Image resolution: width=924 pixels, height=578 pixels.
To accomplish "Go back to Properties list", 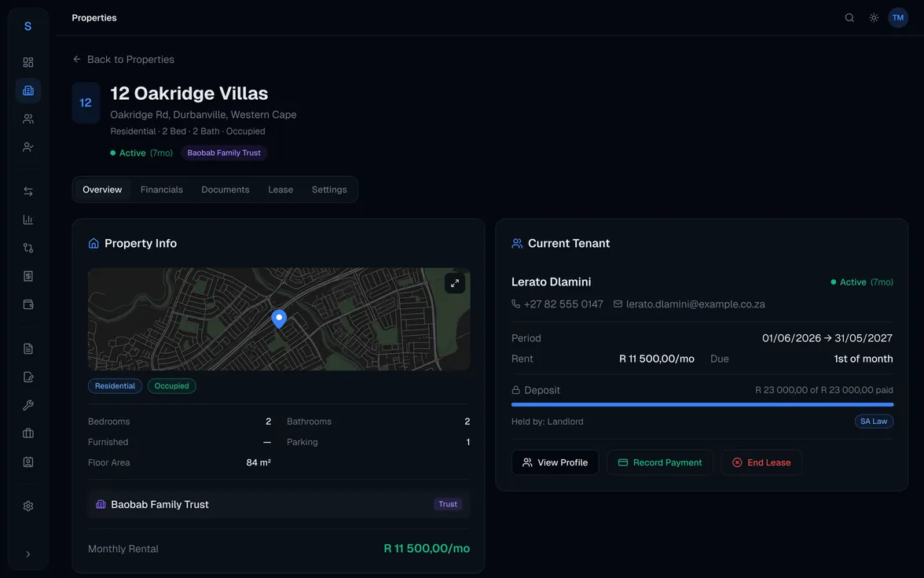I will 123,60.
